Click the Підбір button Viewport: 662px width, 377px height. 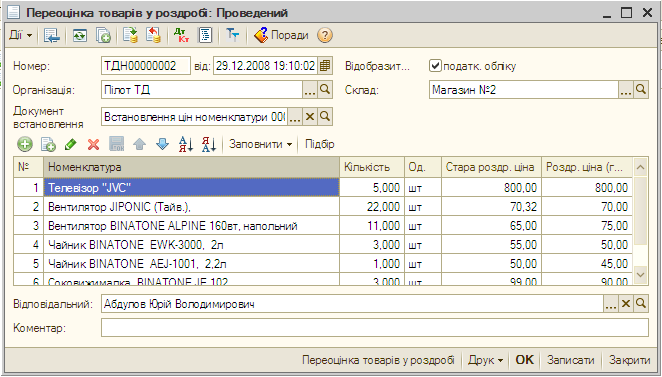[320, 144]
